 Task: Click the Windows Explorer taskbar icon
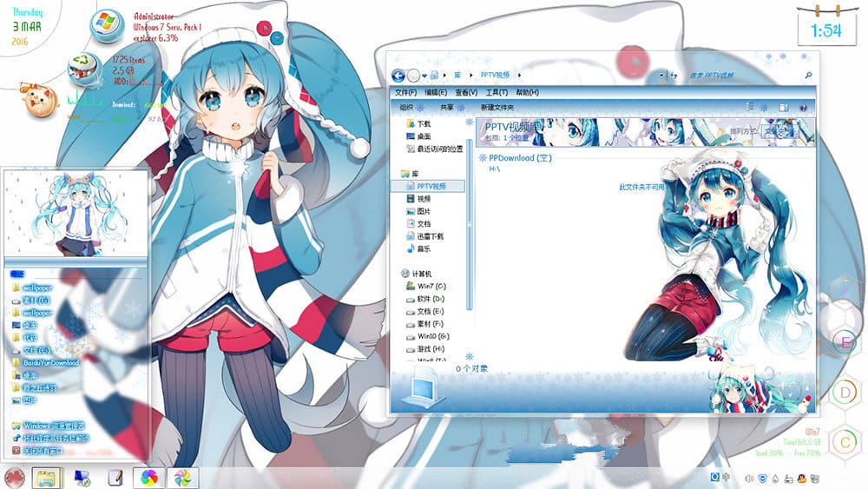47,478
